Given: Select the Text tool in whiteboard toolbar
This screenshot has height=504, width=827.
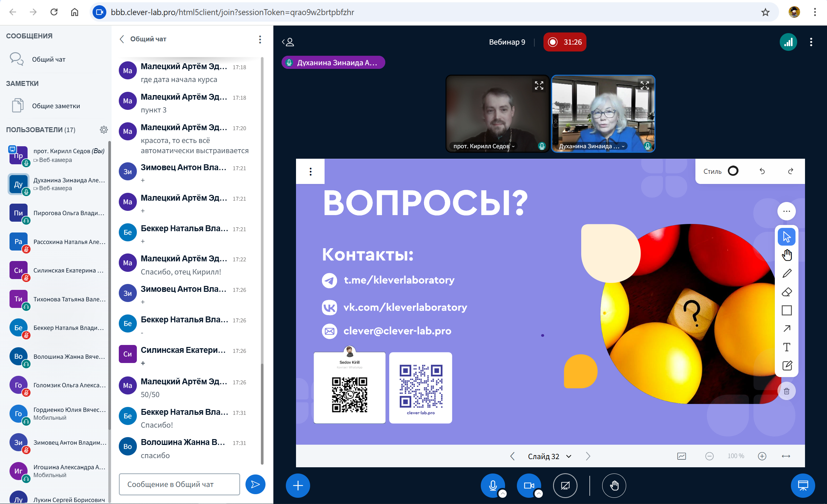Looking at the screenshot, I should click(786, 347).
